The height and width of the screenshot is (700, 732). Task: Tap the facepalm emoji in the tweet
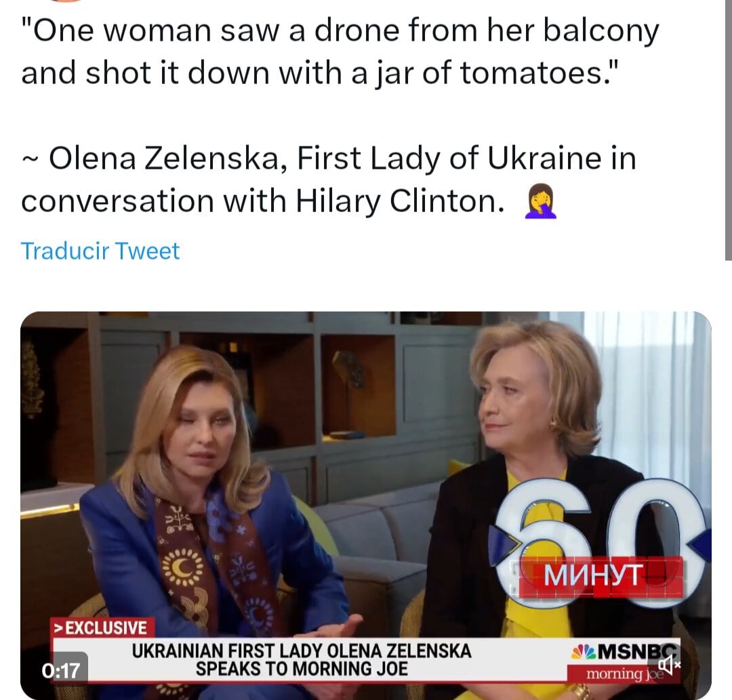(x=541, y=201)
